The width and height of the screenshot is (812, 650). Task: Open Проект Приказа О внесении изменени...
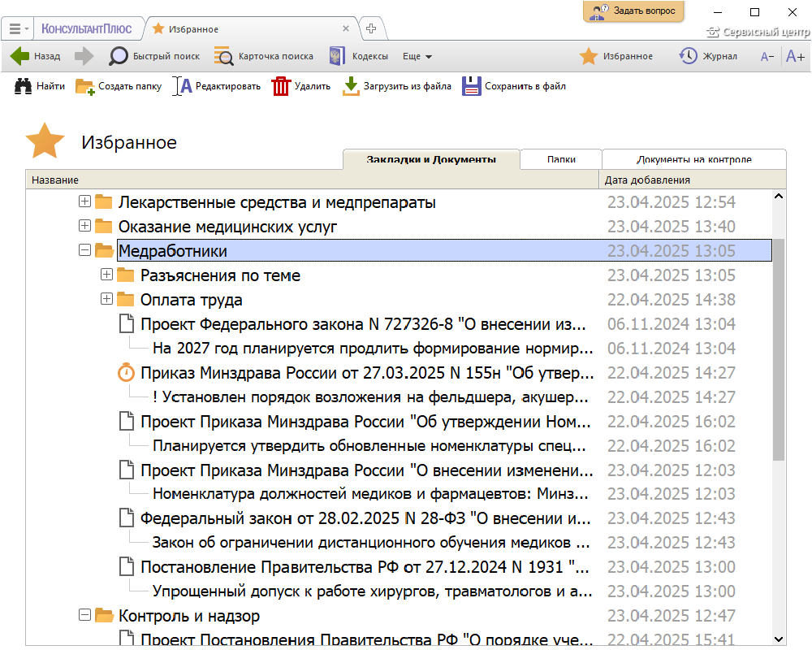pos(367,470)
